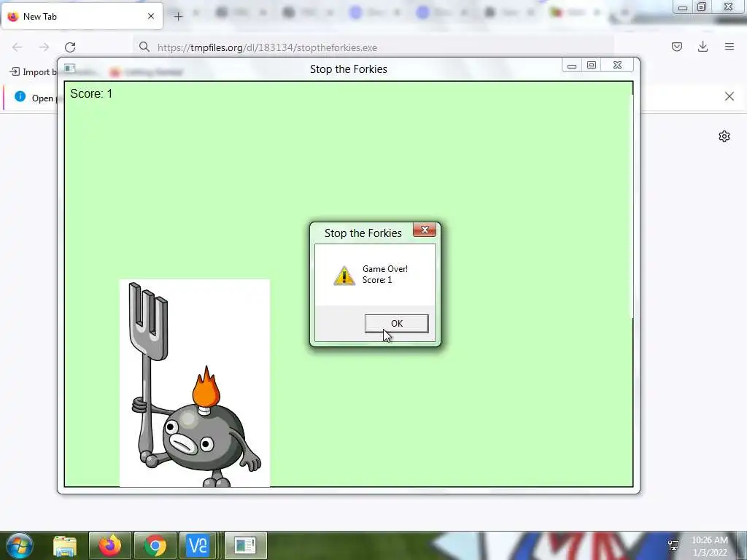Image resolution: width=747 pixels, height=560 pixels.
Task: Minimize the Stop the Forkies game window
Action: [x=572, y=66]
